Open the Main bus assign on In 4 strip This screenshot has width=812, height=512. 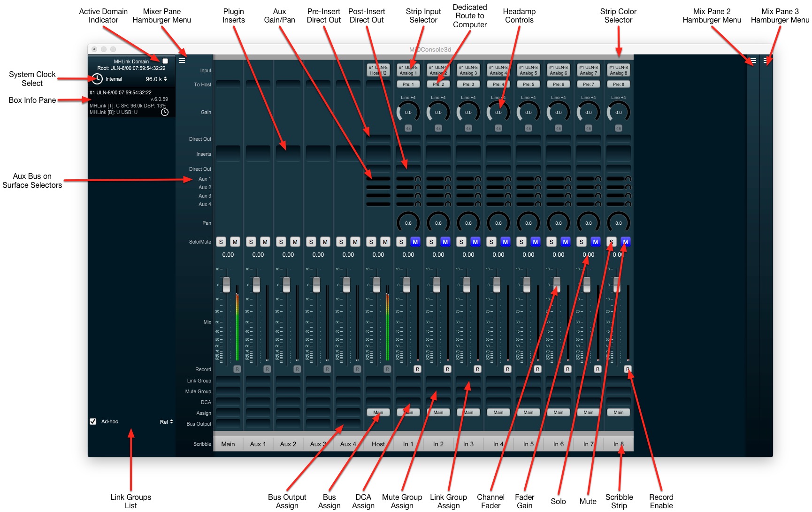point(498,413)
